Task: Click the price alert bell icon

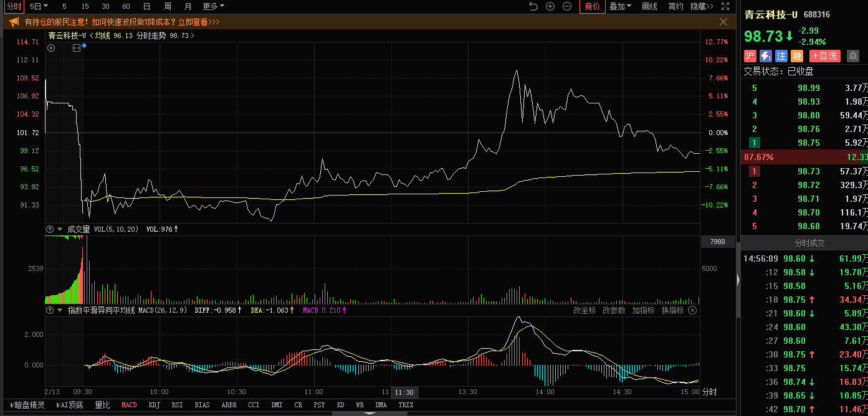Action: [x=852, y=56]
